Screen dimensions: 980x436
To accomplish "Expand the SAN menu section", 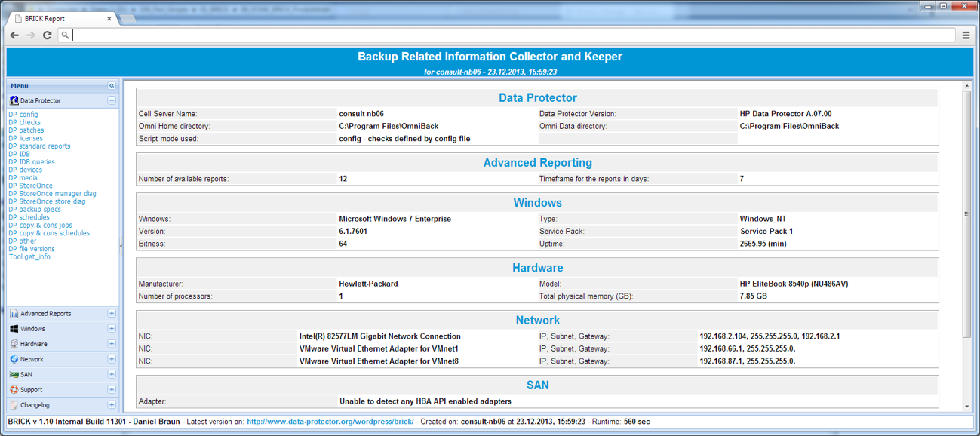I will (112, 375).
